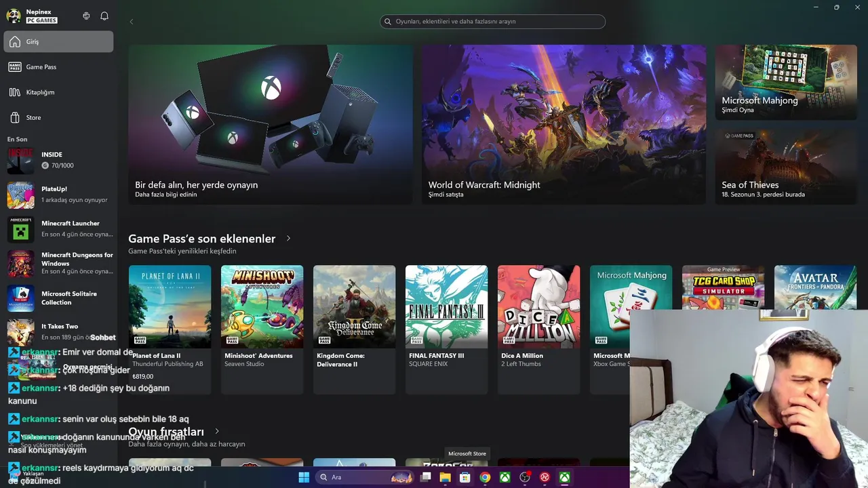The width and height of the screenshot is (868, 488).
Task: Go back with the arrow beside the search bar
Action: click(132, 22)
